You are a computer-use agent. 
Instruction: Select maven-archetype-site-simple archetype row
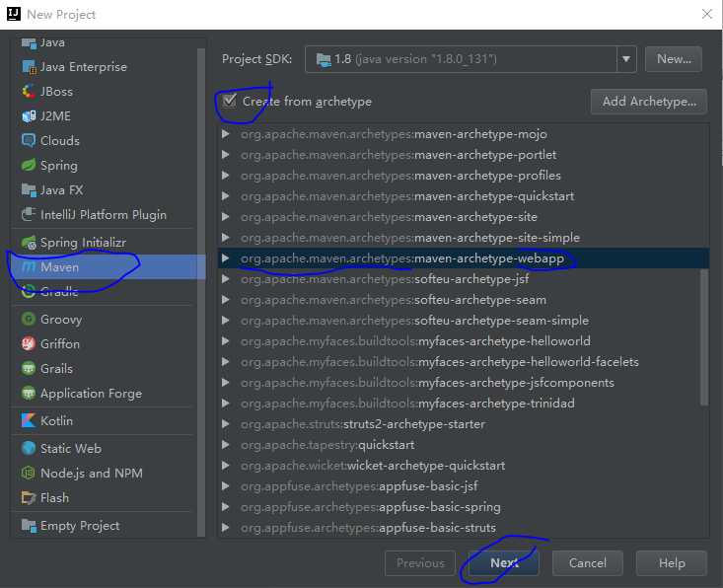464,238
